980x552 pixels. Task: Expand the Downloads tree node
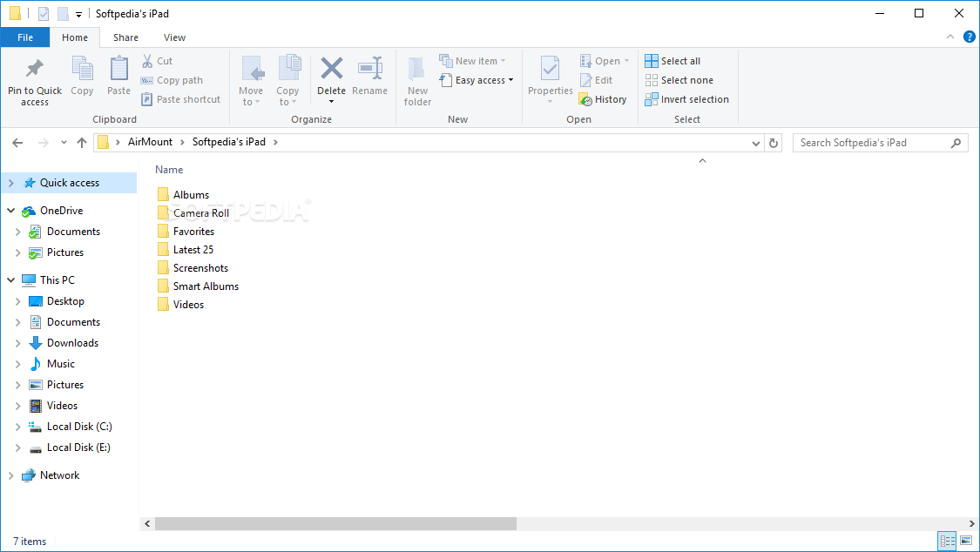18,343
